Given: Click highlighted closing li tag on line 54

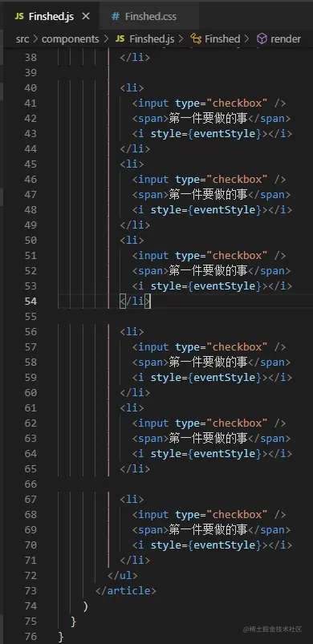Looking at the screenshot, I should pos(135,301).
